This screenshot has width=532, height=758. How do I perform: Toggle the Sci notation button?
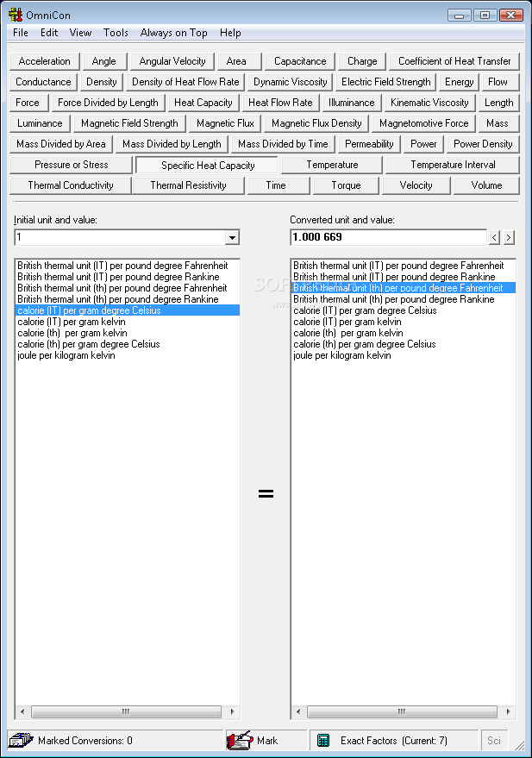[x=494, y=741]
